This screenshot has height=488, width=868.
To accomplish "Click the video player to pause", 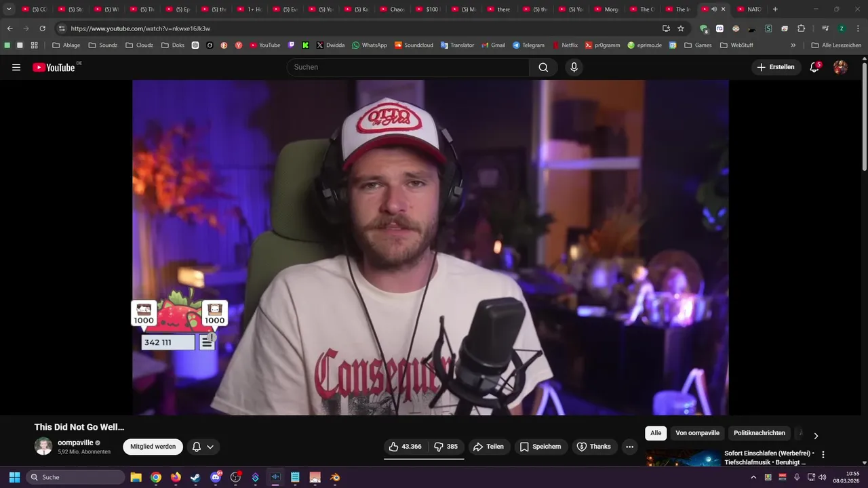I will tap(430, 247).
